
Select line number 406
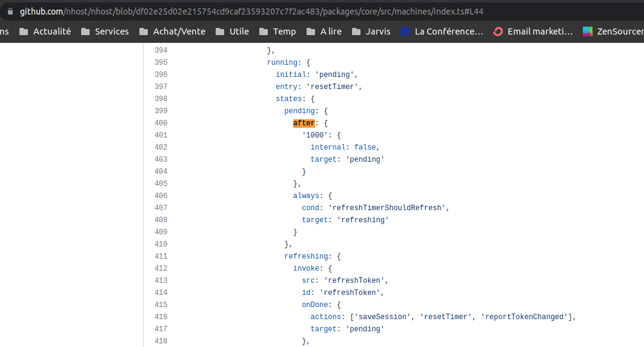click(161, 196)
